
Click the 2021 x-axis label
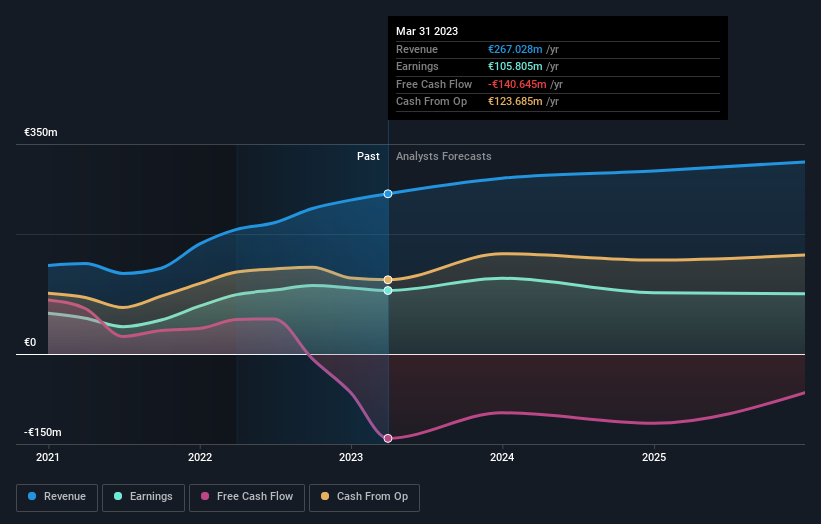click(x=48, y=457)
